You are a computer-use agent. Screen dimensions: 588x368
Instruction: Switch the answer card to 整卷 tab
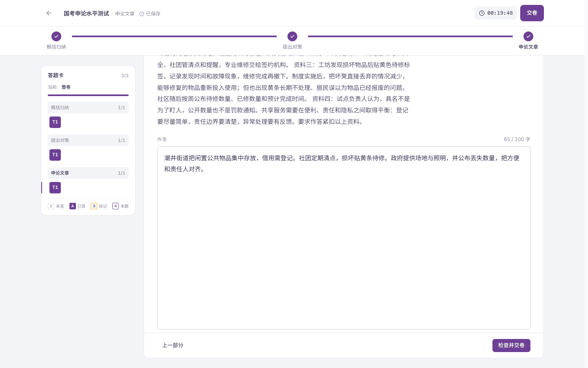66,87
